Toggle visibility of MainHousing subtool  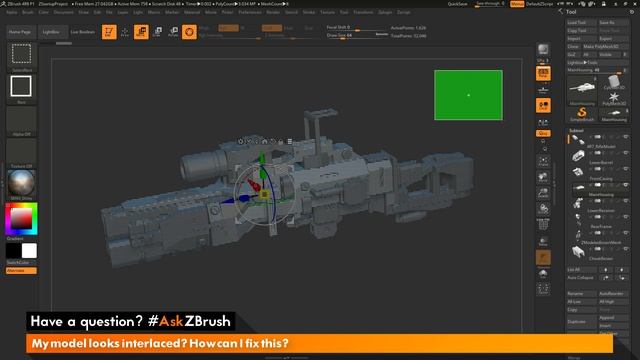[626, 184]
